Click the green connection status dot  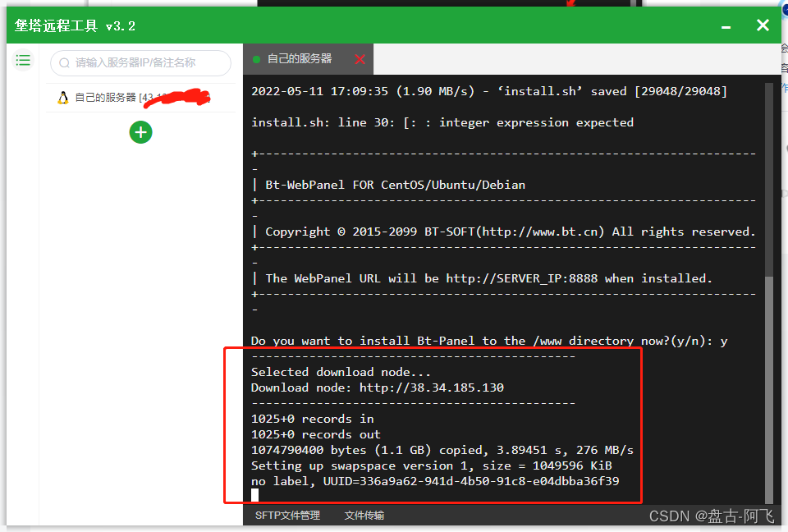256,59
